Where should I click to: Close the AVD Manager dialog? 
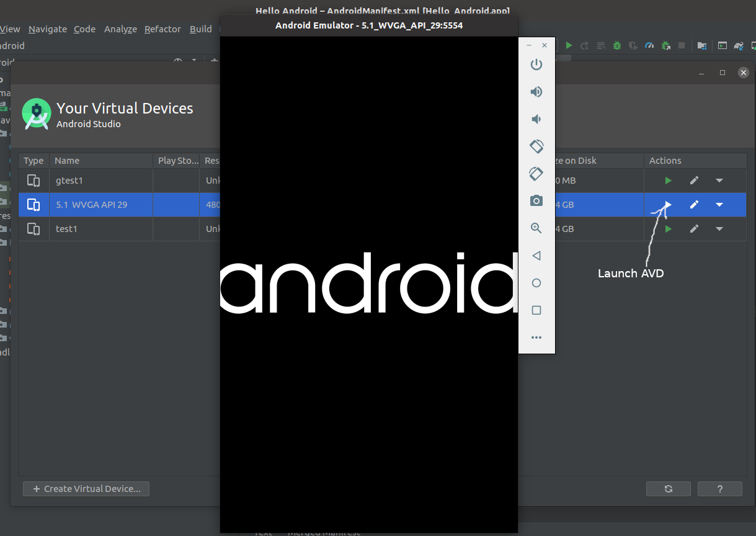coord(744,73)
